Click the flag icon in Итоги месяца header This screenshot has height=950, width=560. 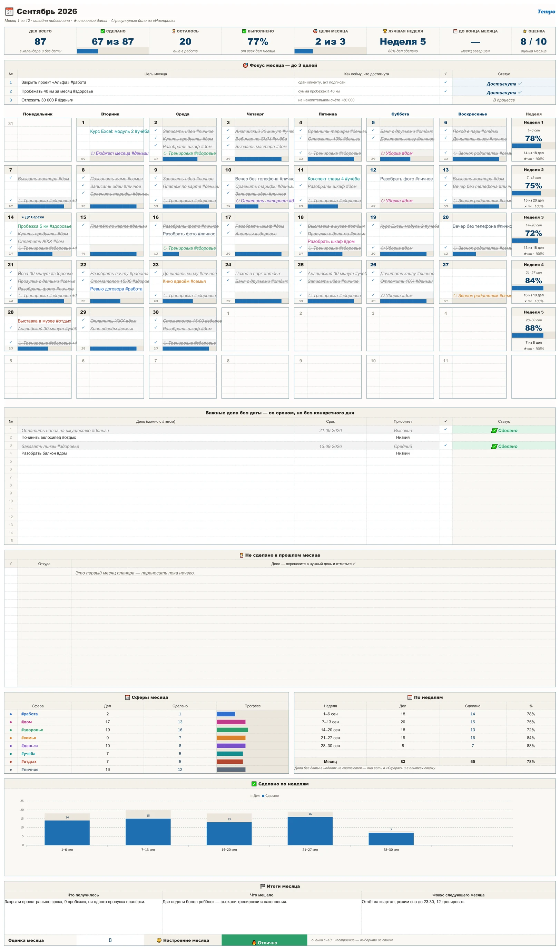pyautogui.click(x=263, y=887)
